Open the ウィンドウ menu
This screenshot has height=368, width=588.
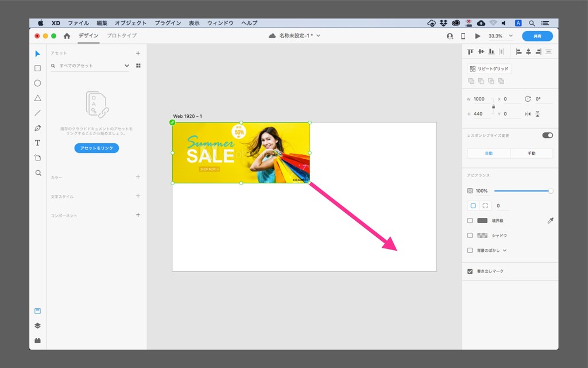point(220,23)
